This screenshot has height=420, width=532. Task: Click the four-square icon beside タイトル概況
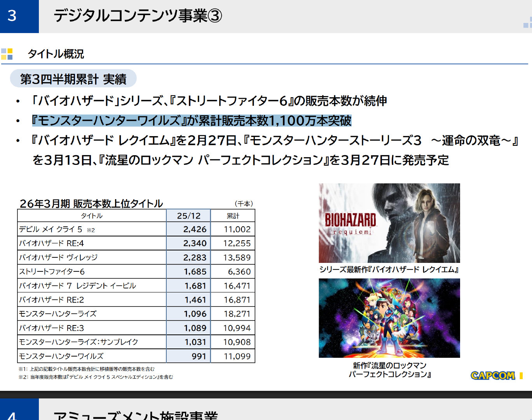tap(7, 54)
